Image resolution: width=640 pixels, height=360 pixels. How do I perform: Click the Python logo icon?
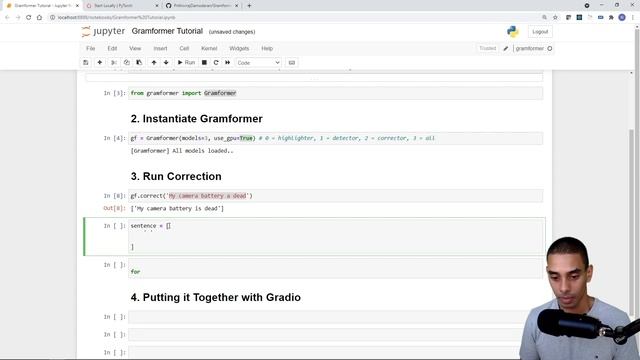coord(513,31)
